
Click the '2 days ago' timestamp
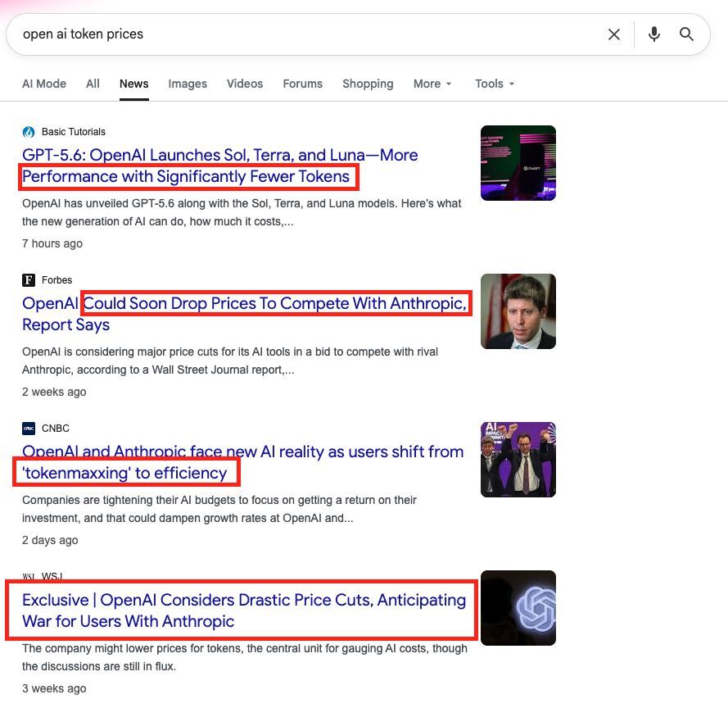tap(50, 540)
